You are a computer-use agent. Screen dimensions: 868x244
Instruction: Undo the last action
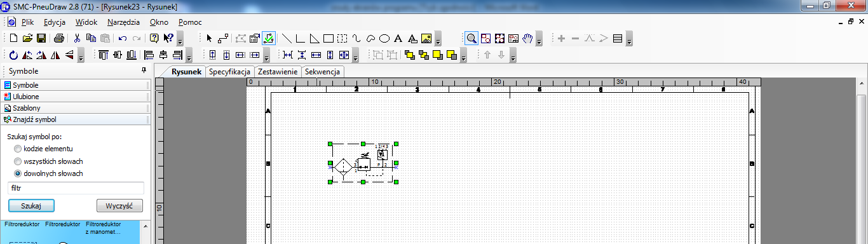click(123, 38)
